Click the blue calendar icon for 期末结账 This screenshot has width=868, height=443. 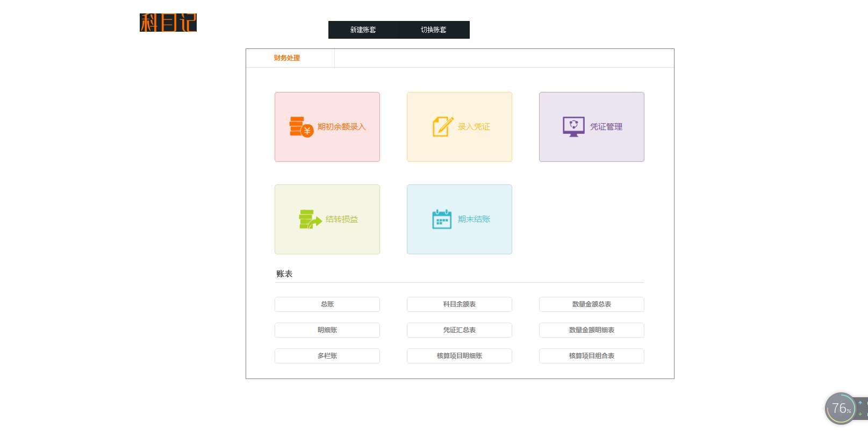click(x=442, y=219)
